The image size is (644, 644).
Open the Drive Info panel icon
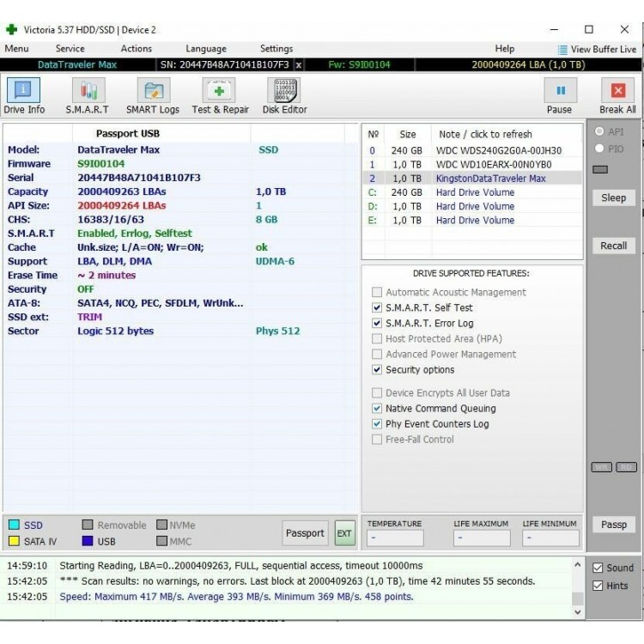[23, 90]
